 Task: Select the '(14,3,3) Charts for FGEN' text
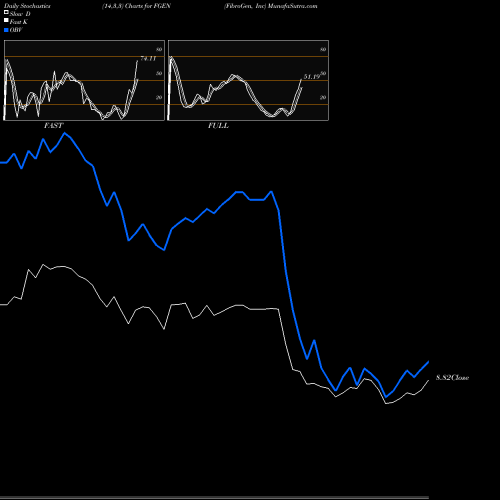(x=136, y=6)
